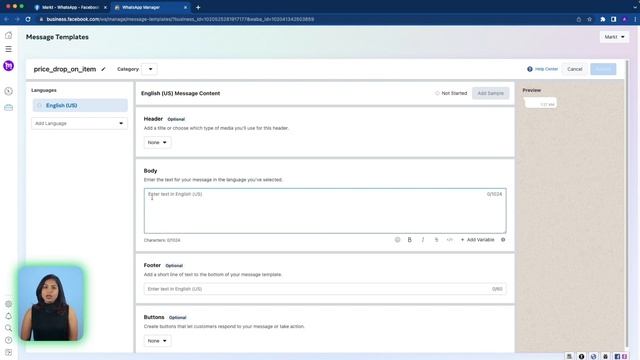Bookmark this page with the star icon
The width and height of the screenshot is (640, 360).
589,19
